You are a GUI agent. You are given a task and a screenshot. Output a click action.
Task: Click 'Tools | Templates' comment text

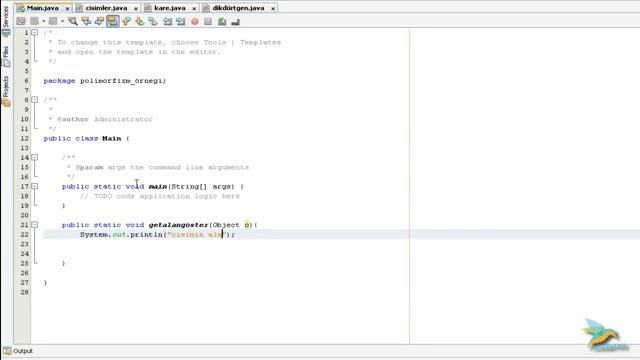point(242,42)
